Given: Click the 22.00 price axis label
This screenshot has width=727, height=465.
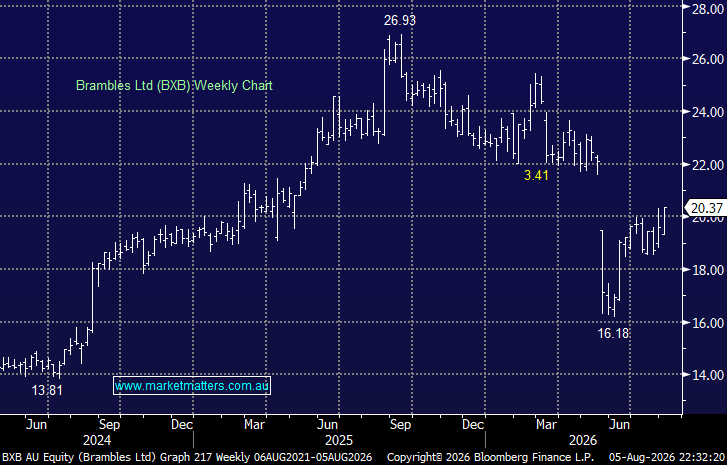Looking at the screenshot, I should point(708,165).
